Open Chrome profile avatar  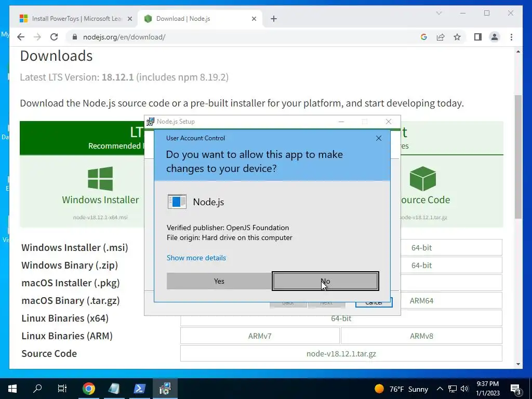pyautogui.click(x=495, y=37)
